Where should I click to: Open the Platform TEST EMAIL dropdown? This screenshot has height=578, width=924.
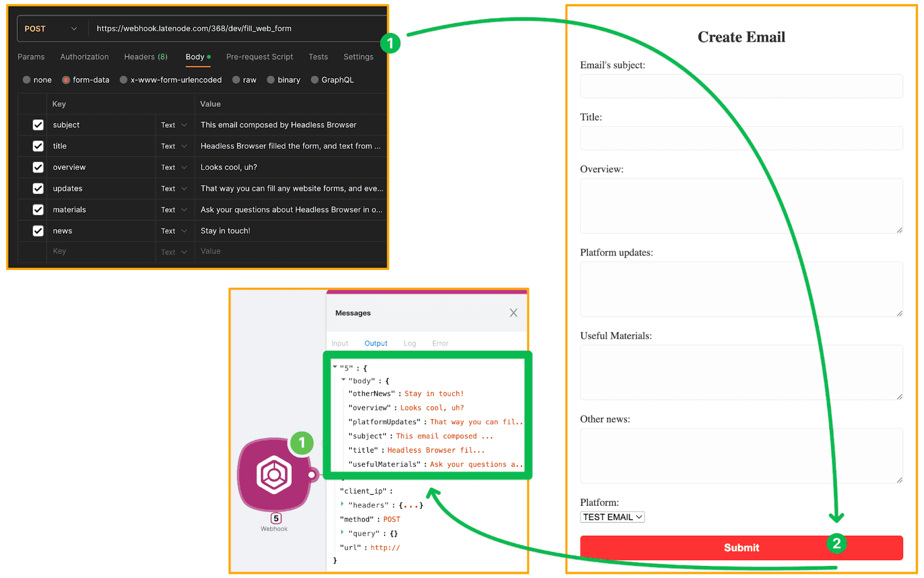(612, 517)
